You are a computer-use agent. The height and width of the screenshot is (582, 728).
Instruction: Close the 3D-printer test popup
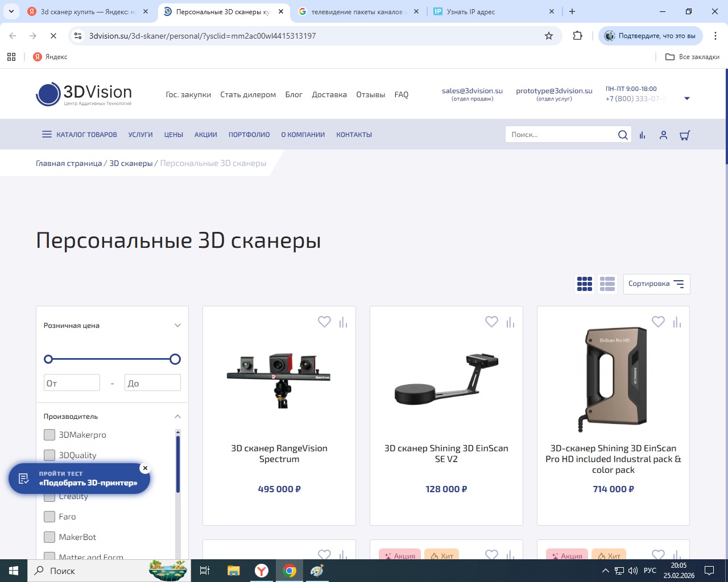[145, 468]
